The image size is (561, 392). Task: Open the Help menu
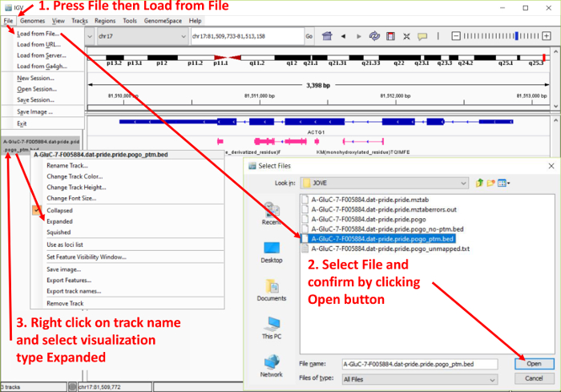coord(195,21)
